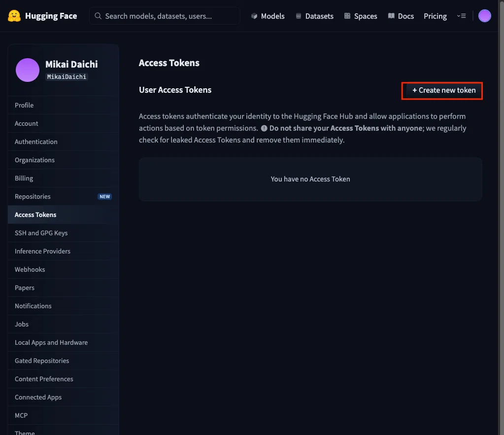Screen dimensions: 504x435
Task: Click the User Access Tokens heading
Action: coord(175,90)
